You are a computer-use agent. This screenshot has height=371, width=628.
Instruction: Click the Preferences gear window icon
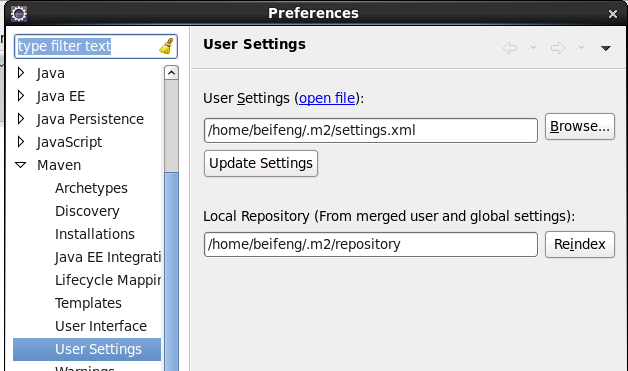tap(19, 14)
